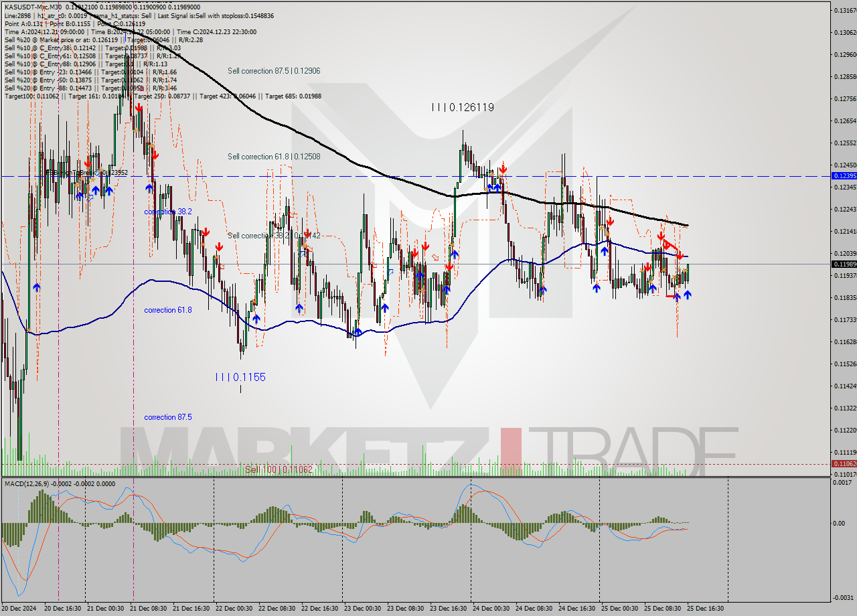
Task: Click the '20 Dec 2024' time label
Action: click(x=20, y=609)
